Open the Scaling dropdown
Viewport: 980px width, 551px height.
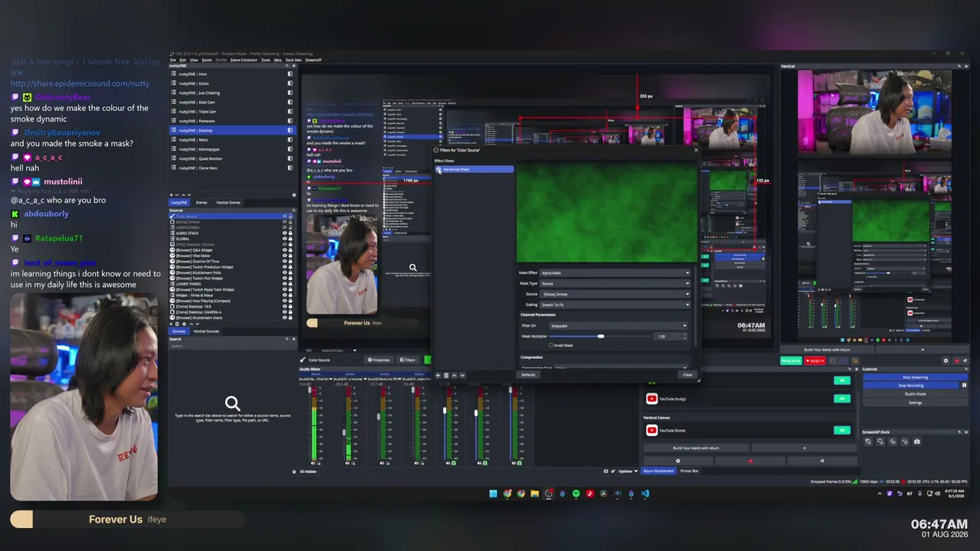pyautogui.click(x=615, y=305)
